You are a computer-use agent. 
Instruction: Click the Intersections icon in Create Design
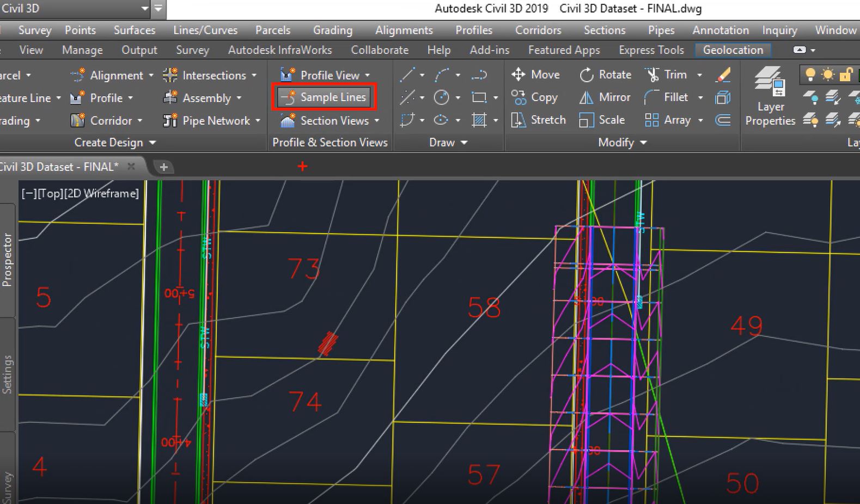click(170, 75)
